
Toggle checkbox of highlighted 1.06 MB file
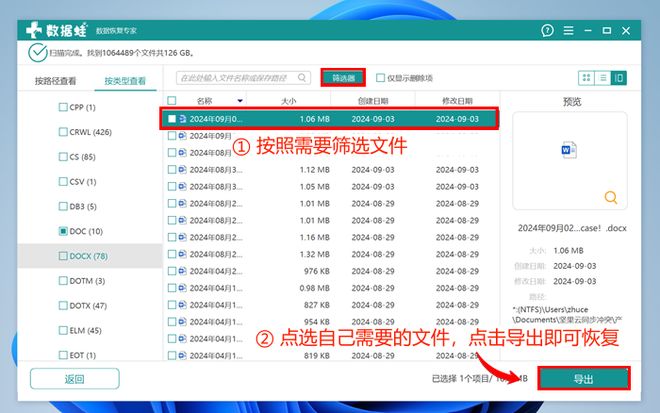pos(172,119)
